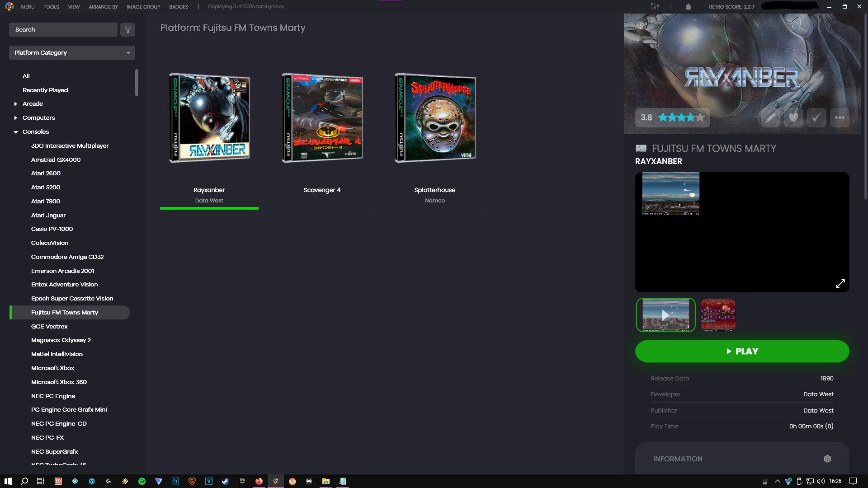Screen dimensions: 868x488
Task: Open the Kodi taskbar icon
Action: 75,481
